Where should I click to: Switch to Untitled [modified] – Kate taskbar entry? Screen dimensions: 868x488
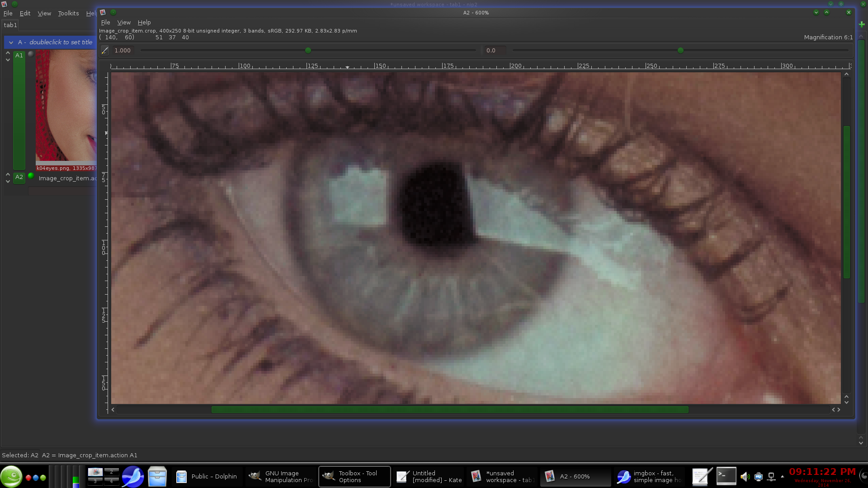tap(429, 477)
